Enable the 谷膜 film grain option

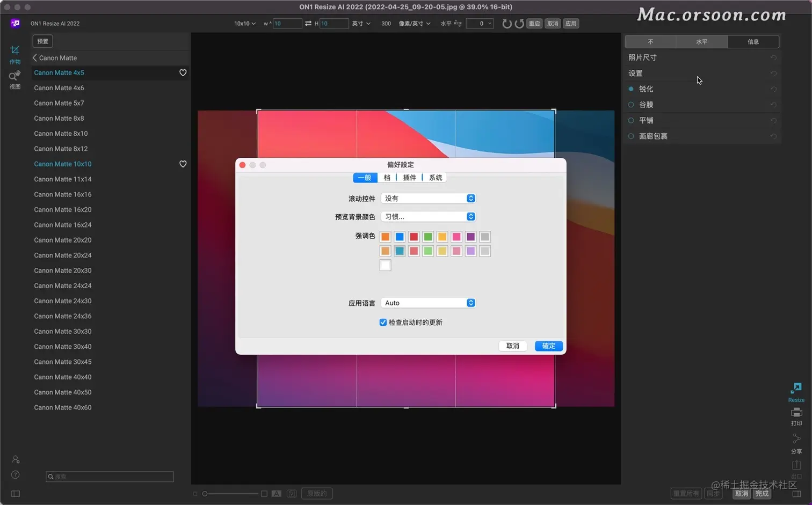coord(631,105)
